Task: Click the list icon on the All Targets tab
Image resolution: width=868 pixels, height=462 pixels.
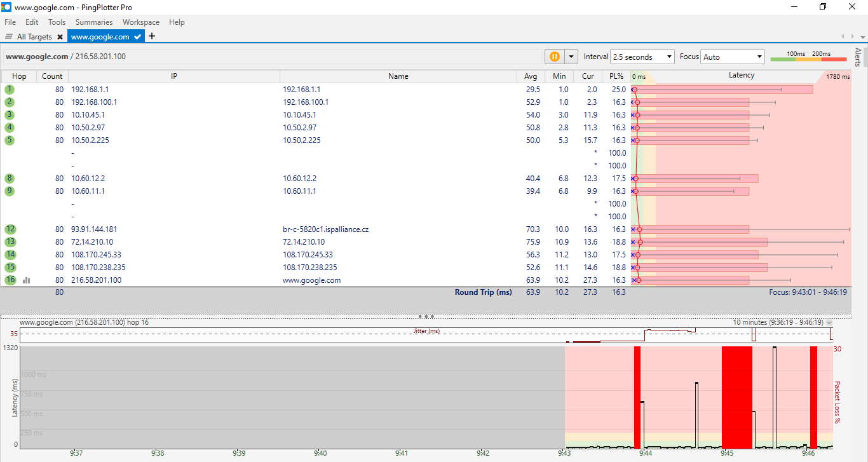Action: point(9,37)
